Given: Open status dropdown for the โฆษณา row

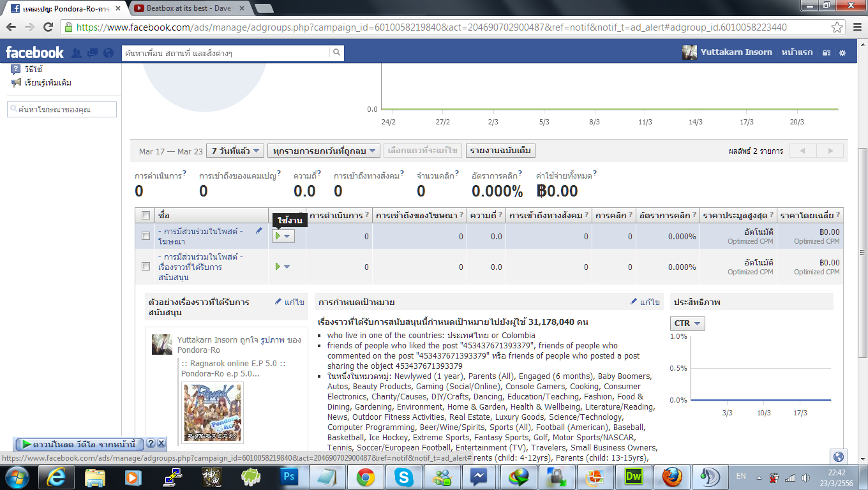Looking at the screenshot, I should [x=283, y=236].
